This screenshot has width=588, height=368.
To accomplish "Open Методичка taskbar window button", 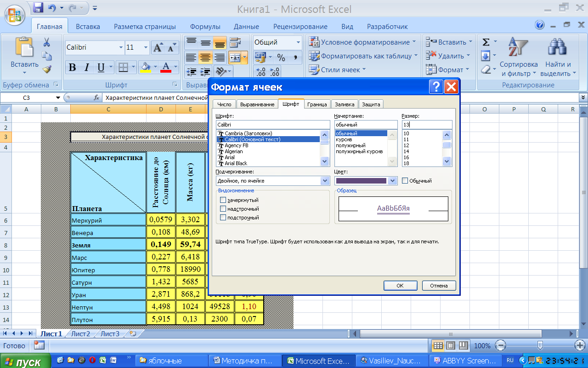I will pyautogui.click(x=245, y=361).
